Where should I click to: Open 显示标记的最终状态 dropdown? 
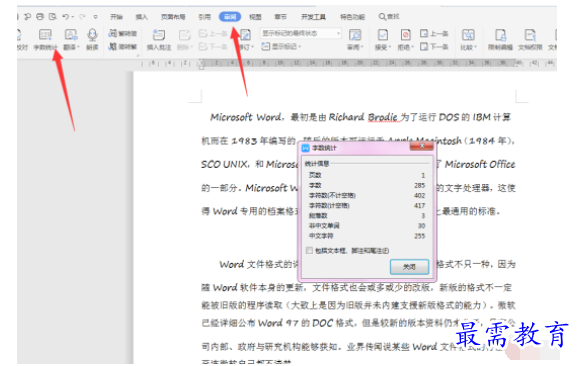[x=301, y=33]
